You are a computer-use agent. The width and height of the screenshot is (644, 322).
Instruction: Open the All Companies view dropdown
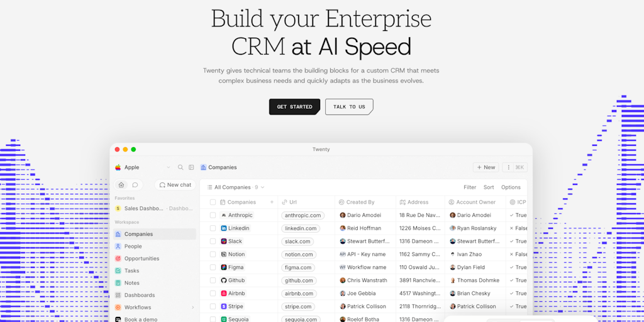[236, 187]
